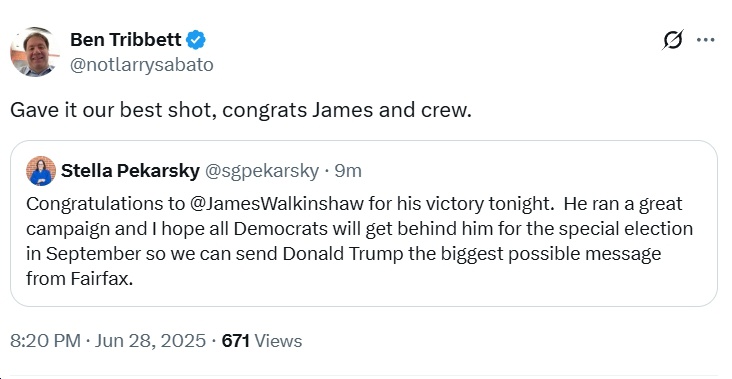732x379 pixels.
Task: Open Ben Tribbett's profile picture
Action: [x=33, y=52]
